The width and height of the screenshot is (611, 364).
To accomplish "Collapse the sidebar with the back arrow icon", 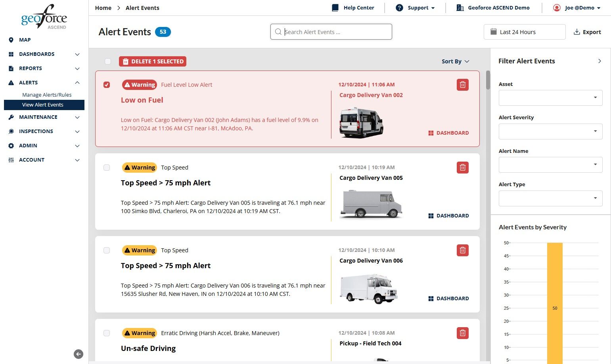I will tap(79, 354).
